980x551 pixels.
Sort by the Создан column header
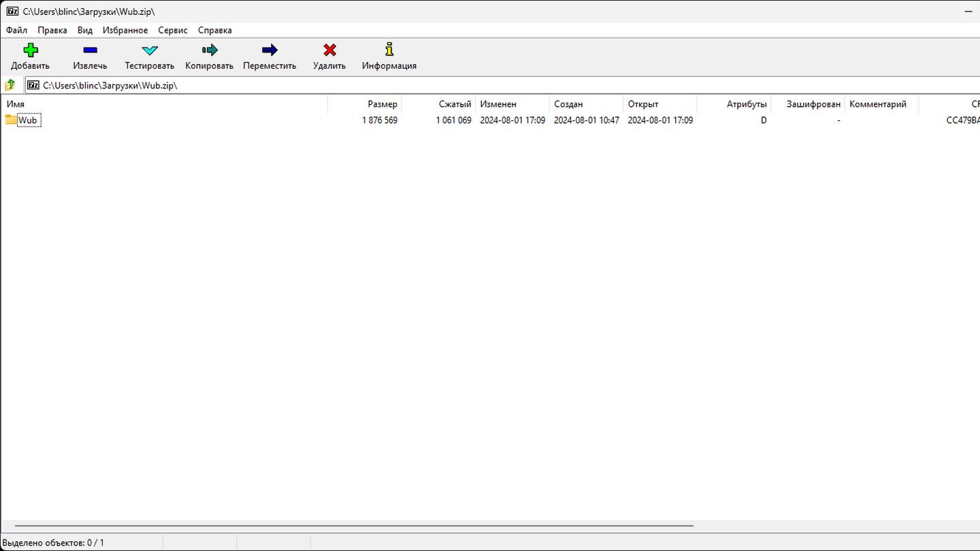pyautogui.click(x=586, y=104)
